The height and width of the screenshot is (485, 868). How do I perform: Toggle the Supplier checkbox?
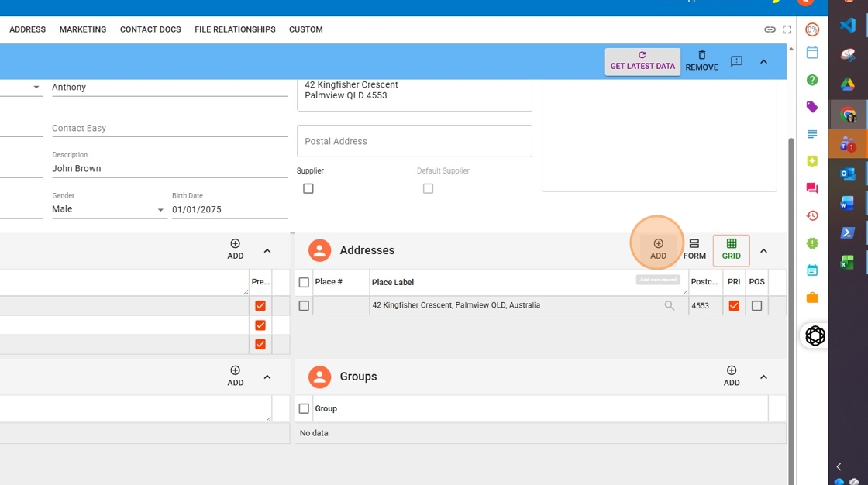(308, 188)
